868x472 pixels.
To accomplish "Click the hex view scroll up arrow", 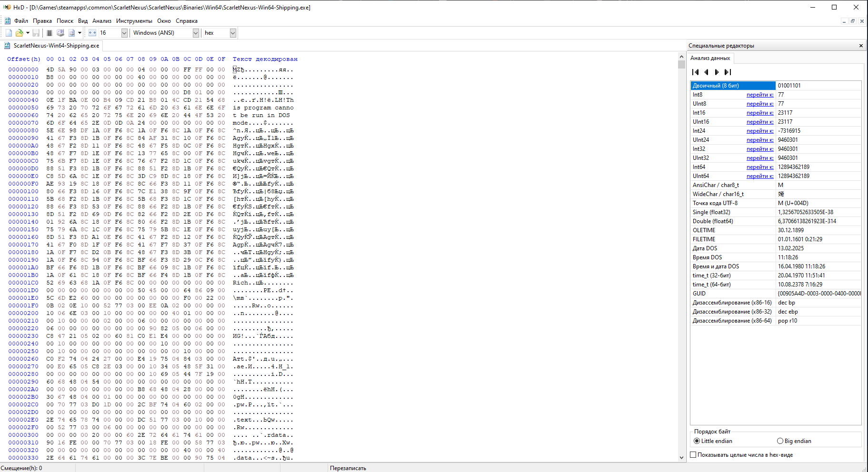I will tap(681, 57).
